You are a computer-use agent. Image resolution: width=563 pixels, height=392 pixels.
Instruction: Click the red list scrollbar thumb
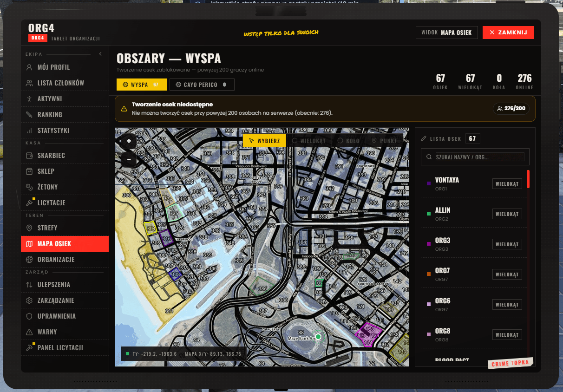click(x=528, y=179)
